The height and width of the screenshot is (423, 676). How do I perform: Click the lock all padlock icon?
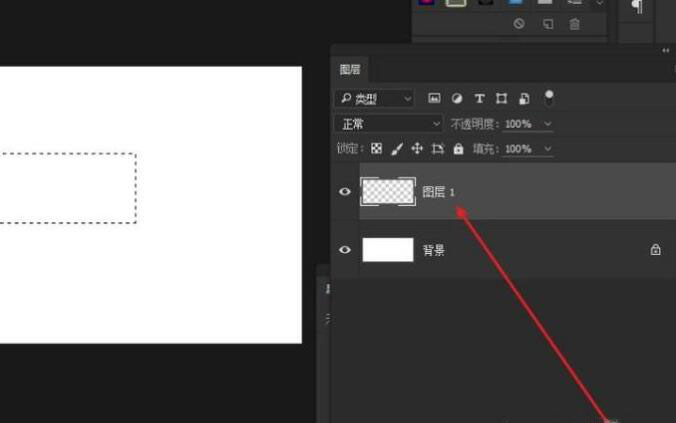point(458,149)
